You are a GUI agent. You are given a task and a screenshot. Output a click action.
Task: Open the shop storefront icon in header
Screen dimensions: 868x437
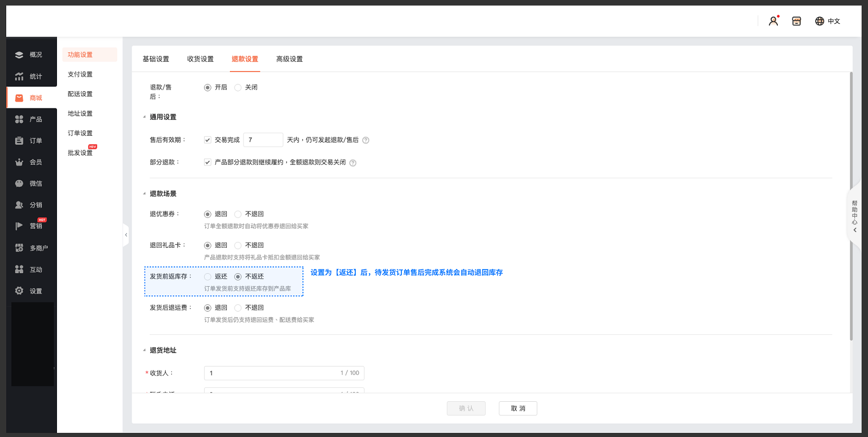point(797,21)
